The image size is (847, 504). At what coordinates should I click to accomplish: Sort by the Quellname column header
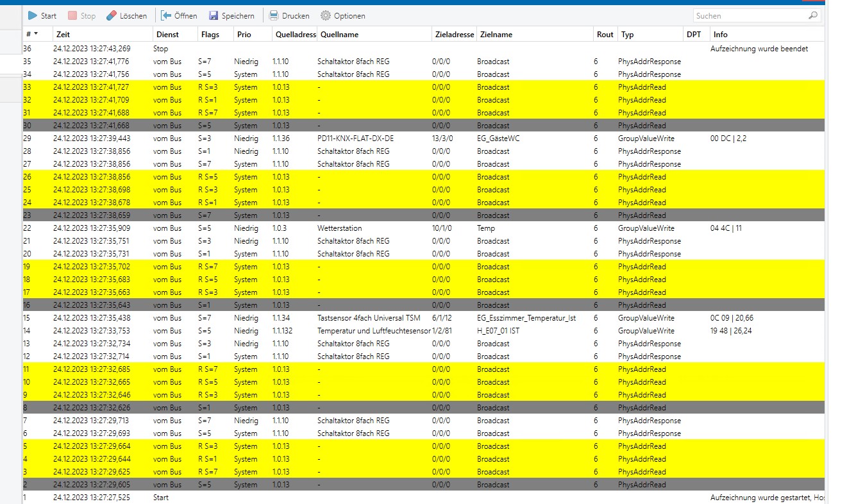point(374,35)
